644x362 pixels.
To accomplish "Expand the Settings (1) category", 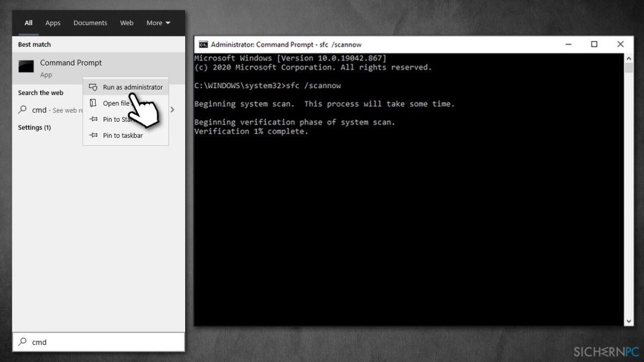I will point(35,128).
